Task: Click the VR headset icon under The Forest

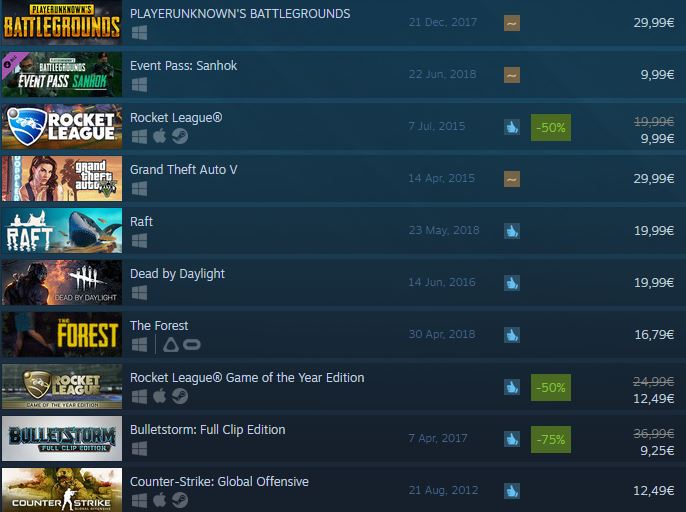Action: (171, 345)
